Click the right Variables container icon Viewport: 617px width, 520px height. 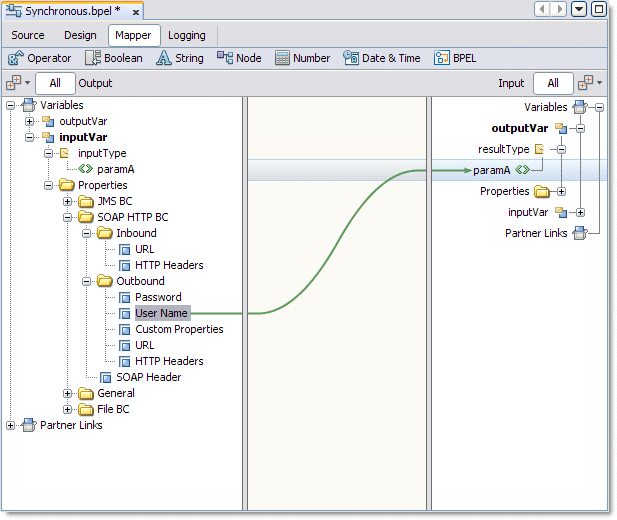(x=580, y=107)
